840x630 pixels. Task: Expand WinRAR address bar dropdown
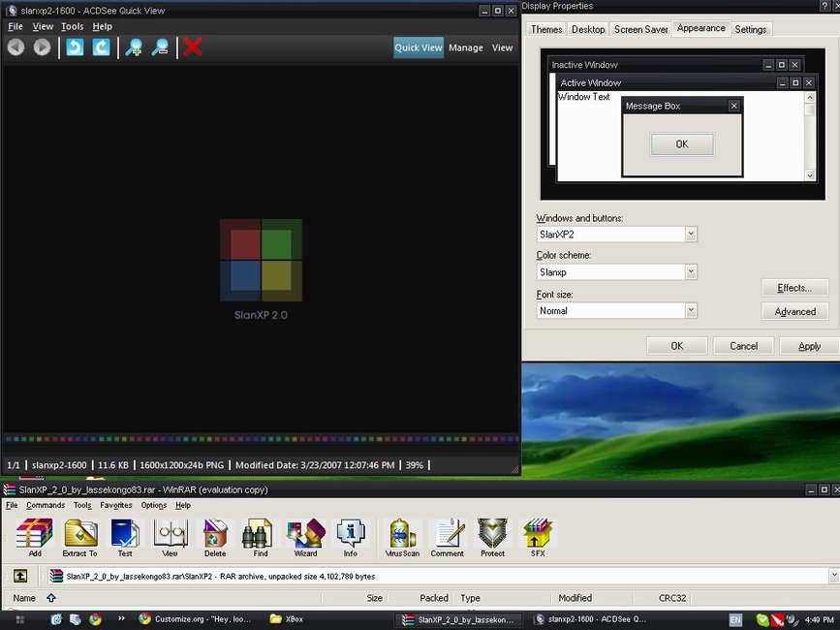click(x=833, y=576)
